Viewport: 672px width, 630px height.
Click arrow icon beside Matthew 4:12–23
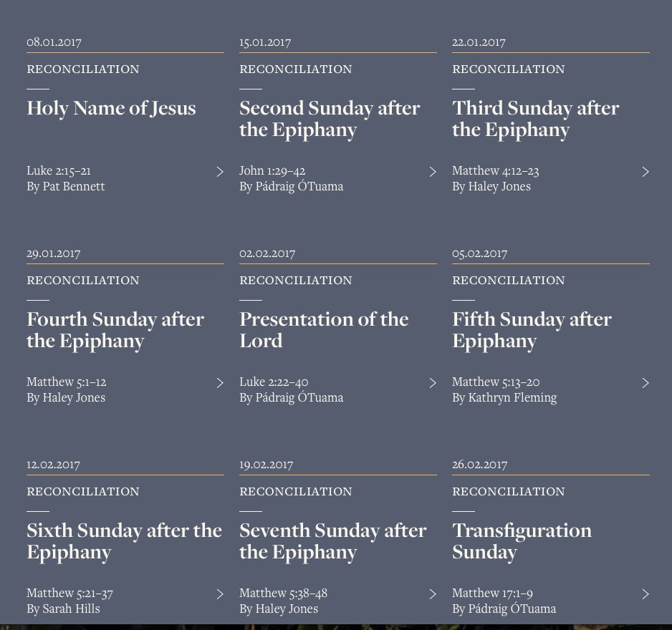point(645,172)
